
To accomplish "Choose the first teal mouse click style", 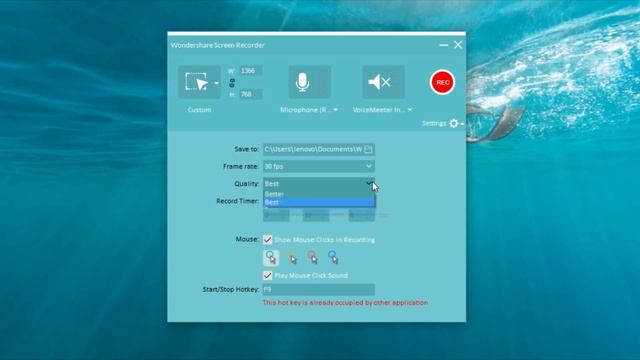I will tap(271, 258).
